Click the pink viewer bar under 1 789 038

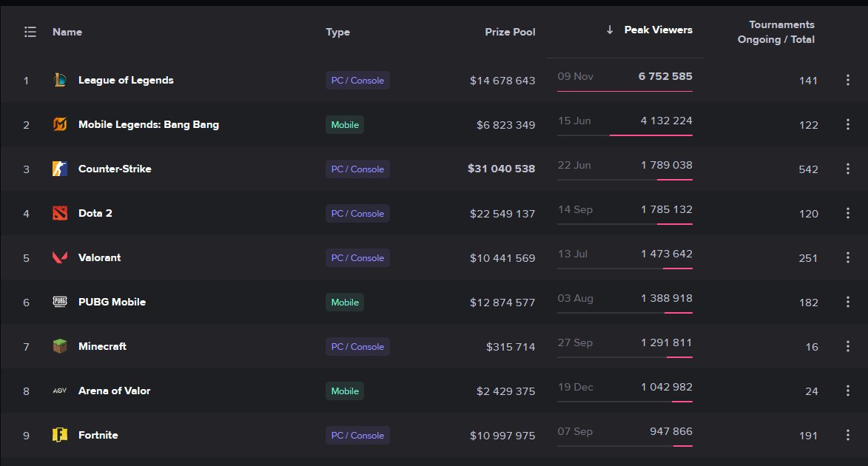[674, 179]
